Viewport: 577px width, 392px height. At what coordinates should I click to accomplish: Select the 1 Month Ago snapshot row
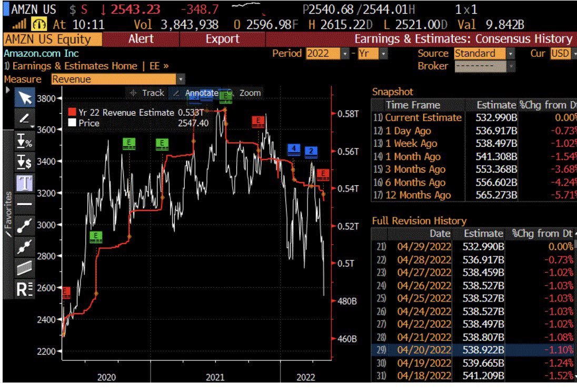pos(474,157)
